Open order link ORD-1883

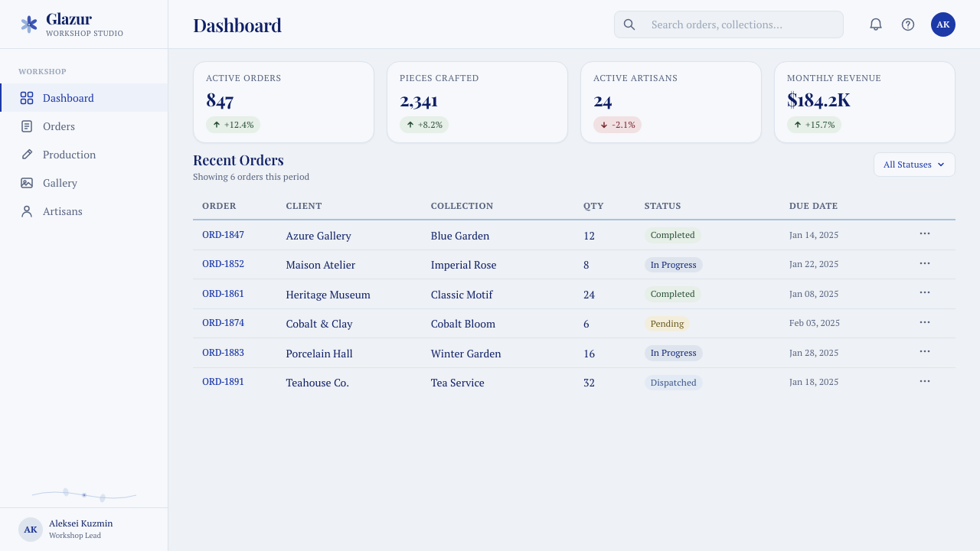(x=223, y=353)
